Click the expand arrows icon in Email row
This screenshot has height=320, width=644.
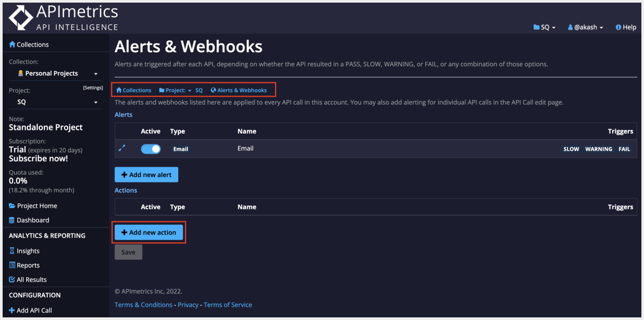(x=122, y=148)
